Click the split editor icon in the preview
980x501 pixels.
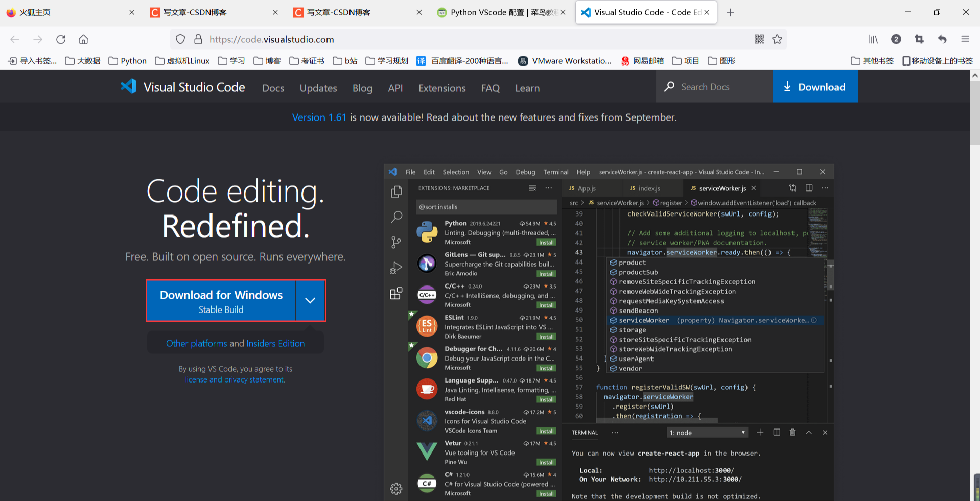[809, 188]
